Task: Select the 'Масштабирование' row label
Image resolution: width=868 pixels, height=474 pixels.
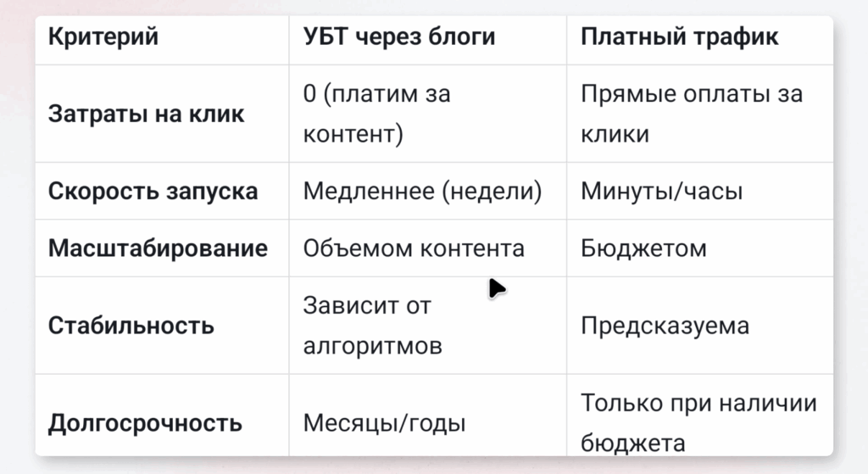Action: click(x=158, y=248)
